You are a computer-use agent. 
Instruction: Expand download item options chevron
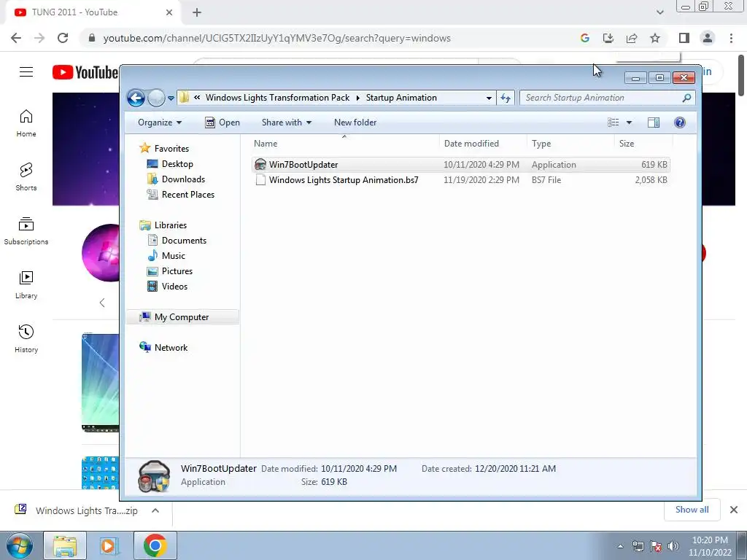(155, 510)
